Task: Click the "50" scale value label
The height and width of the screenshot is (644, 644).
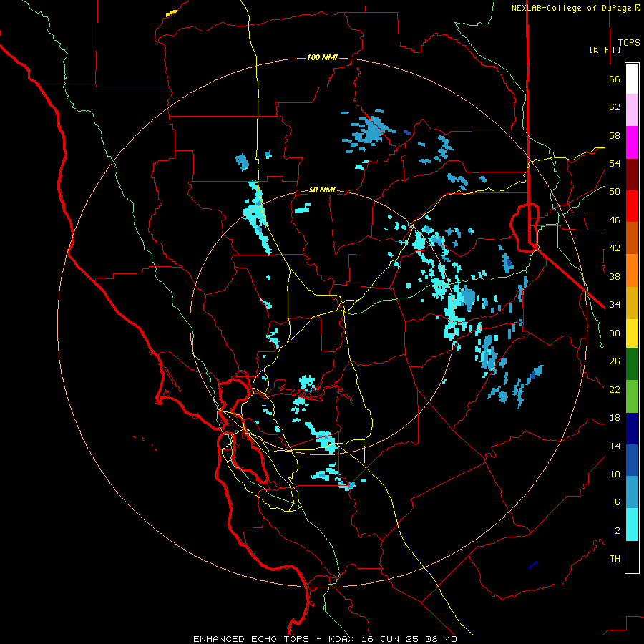Action: pyautogui.click(x=615, y=192)
